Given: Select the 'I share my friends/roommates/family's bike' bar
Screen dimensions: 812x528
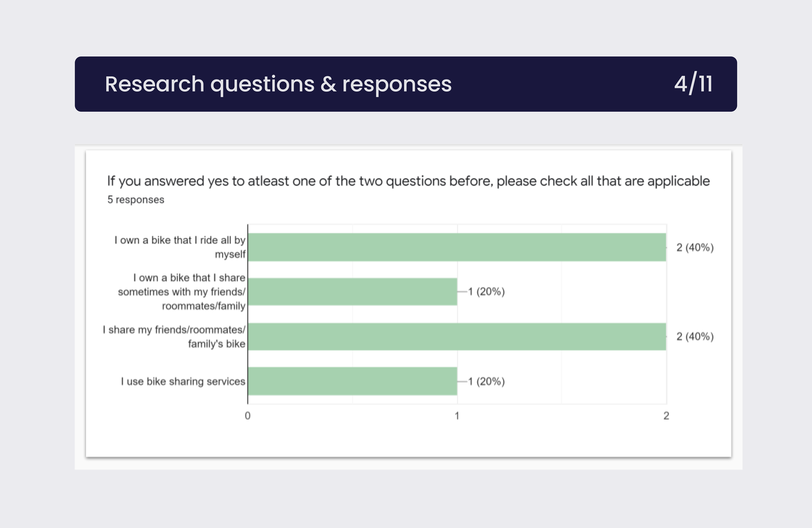Looking at the screenshot, I should coord(457,337).
